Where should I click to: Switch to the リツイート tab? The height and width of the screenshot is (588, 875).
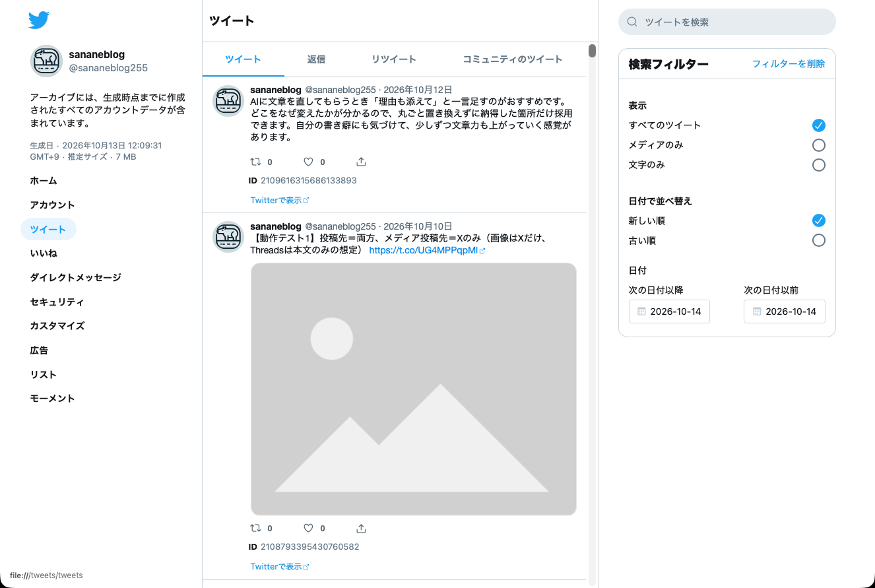[394, 59]
